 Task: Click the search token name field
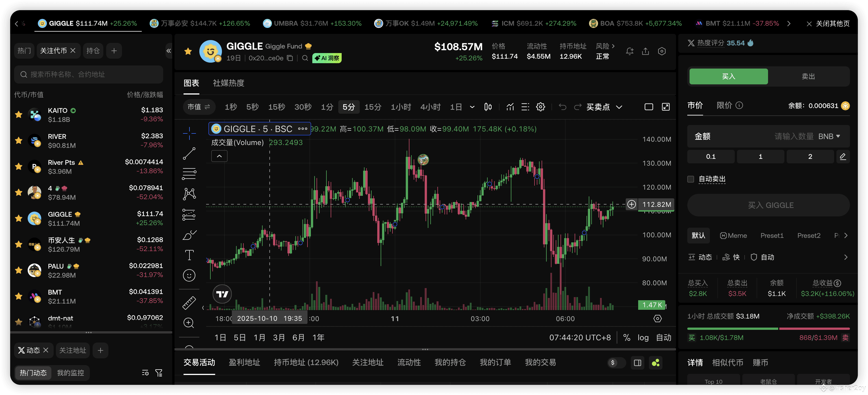(x=89, y=74)
